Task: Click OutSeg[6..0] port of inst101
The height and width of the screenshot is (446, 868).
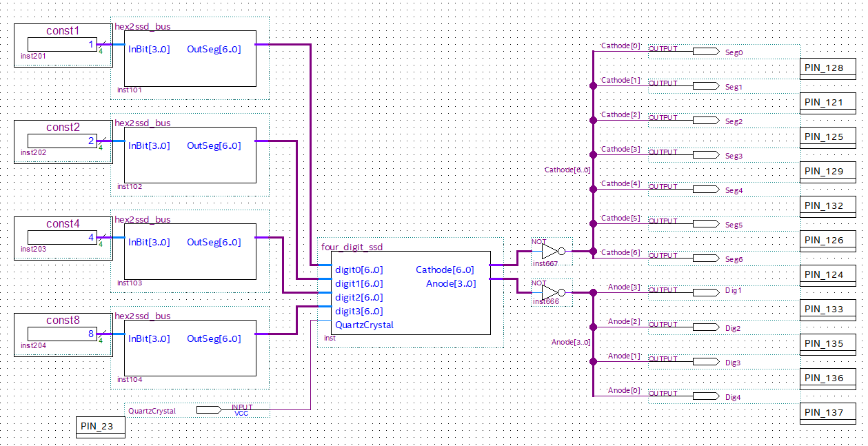Action: tap(214, 49)
